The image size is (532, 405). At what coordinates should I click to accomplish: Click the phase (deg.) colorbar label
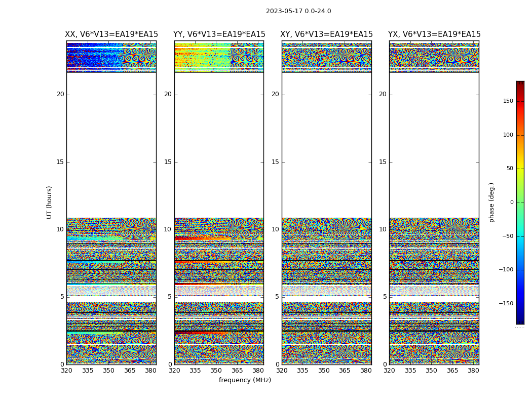point(491,202)
